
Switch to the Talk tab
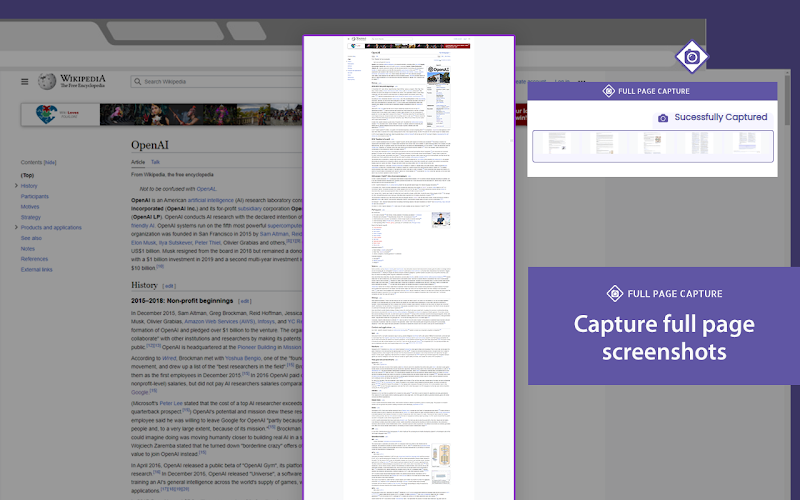(155, 162)
